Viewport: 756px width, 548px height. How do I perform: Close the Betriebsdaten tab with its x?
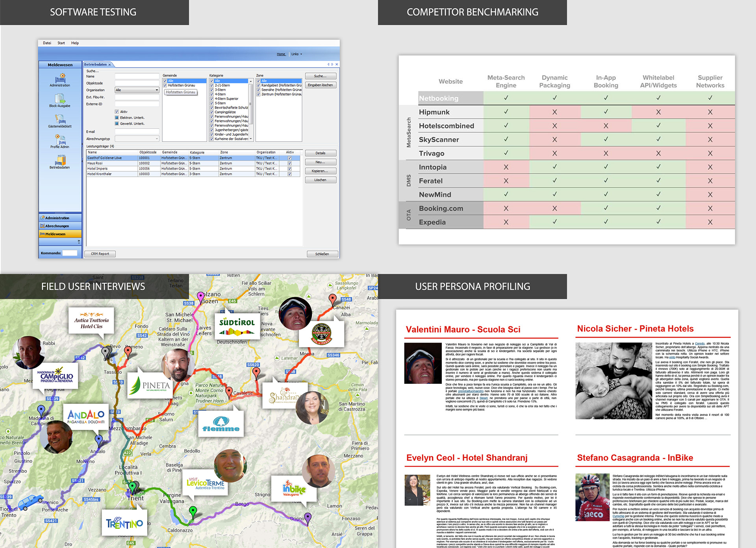(x=110, y=65)
